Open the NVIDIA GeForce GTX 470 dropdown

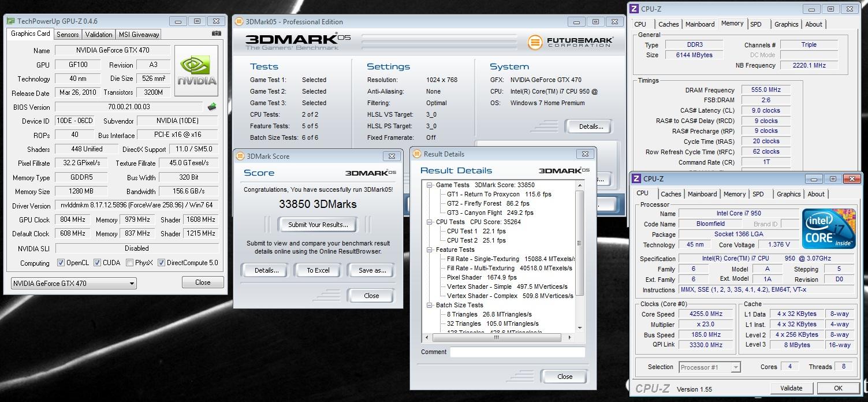click(74, 283)
